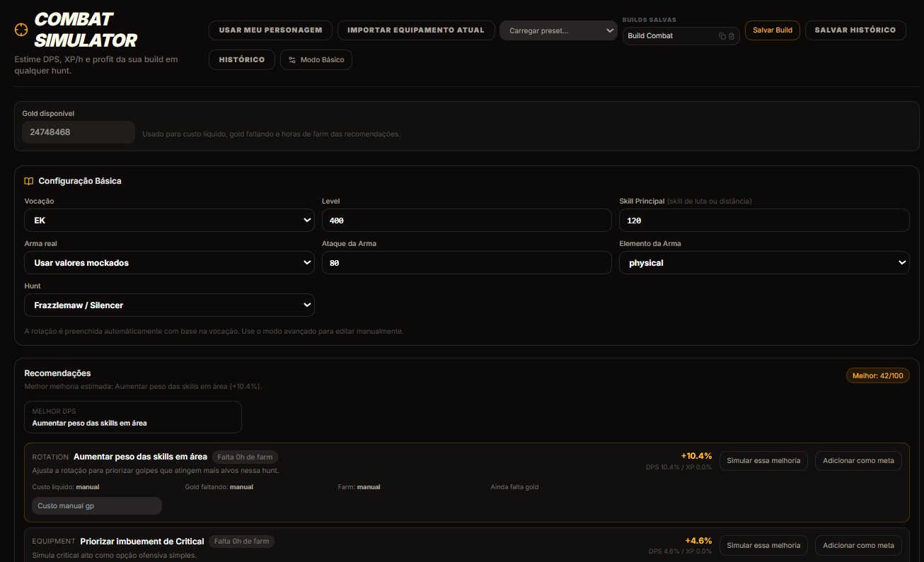Viewport: 924px width, 562px height.
Task: Open the Histórico button
Action: (x=242, y=60)
